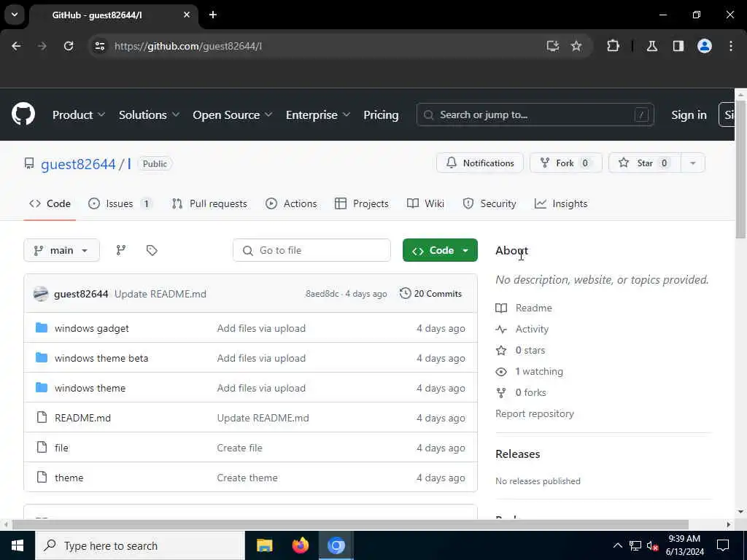747x560 pixels.
Task: Click the guest82644 avatar in commit row
Action: pos(41,294)
